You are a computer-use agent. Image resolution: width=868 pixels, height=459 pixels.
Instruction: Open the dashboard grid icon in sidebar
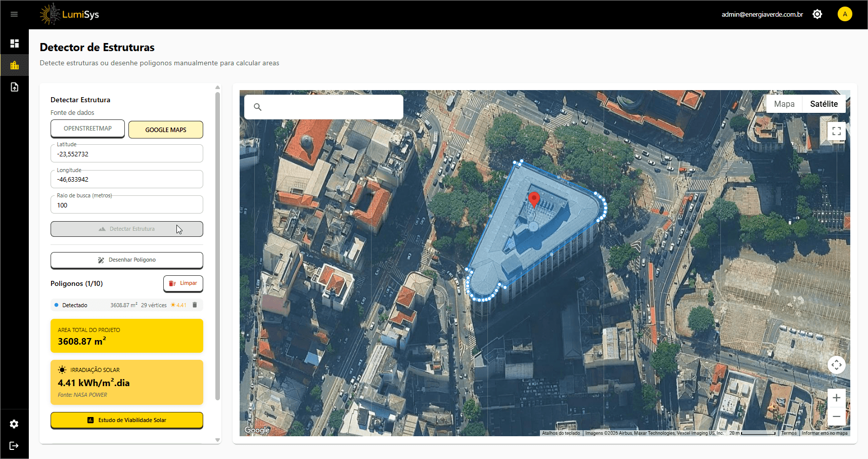(x=14, y=44)
